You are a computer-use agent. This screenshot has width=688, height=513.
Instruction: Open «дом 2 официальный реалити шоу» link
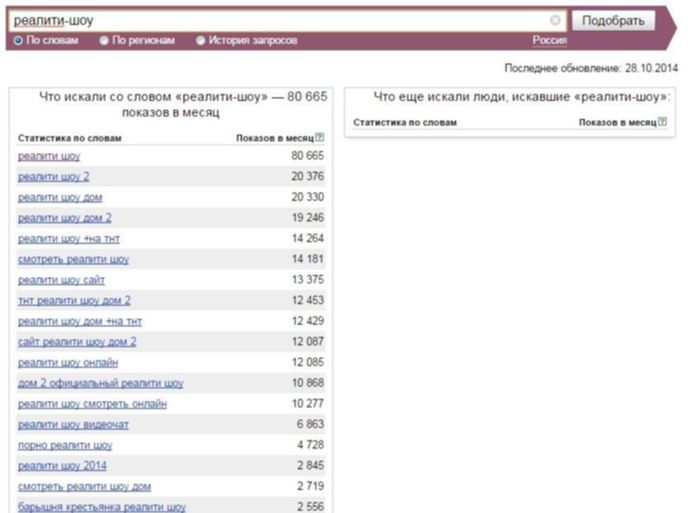tap(100, 383)
